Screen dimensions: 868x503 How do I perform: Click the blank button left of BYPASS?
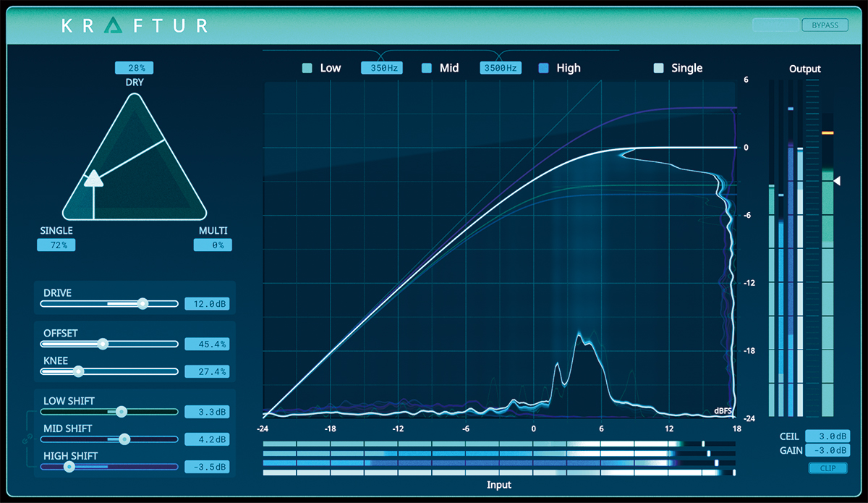(x=775, y=25)
